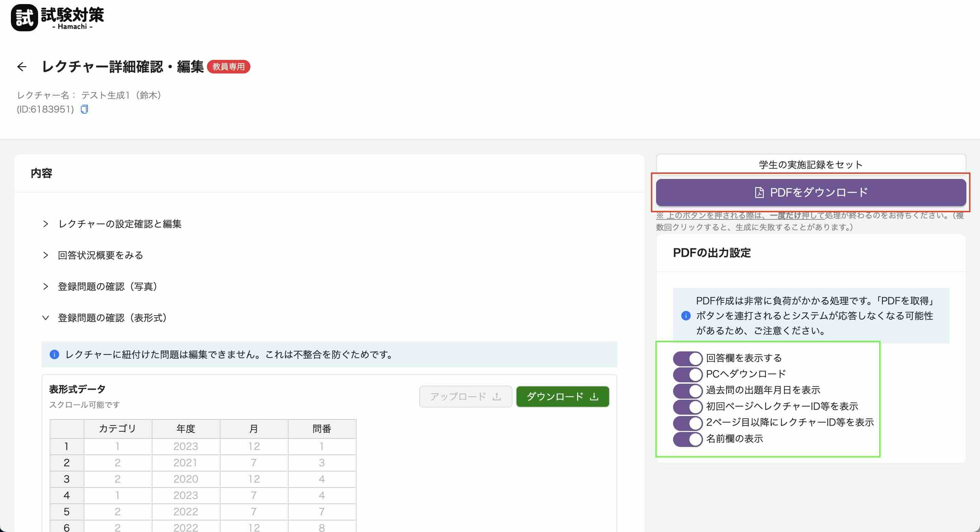Viewport: 980px width, 532px height.
Task: Click the 教員専用 red badge
Action: [228, 67]
